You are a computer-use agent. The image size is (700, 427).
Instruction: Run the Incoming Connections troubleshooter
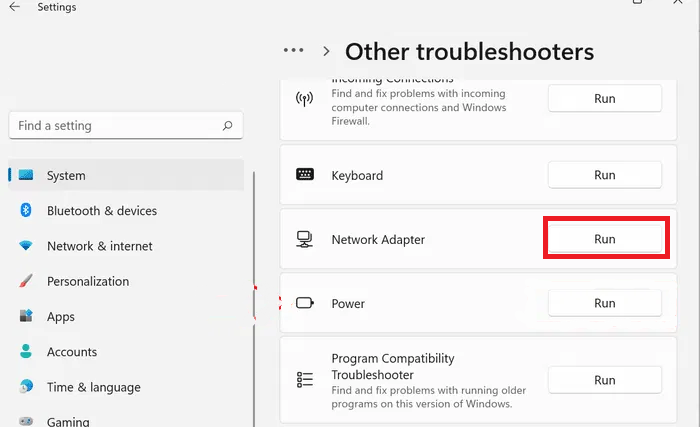[x=604, y=98]
